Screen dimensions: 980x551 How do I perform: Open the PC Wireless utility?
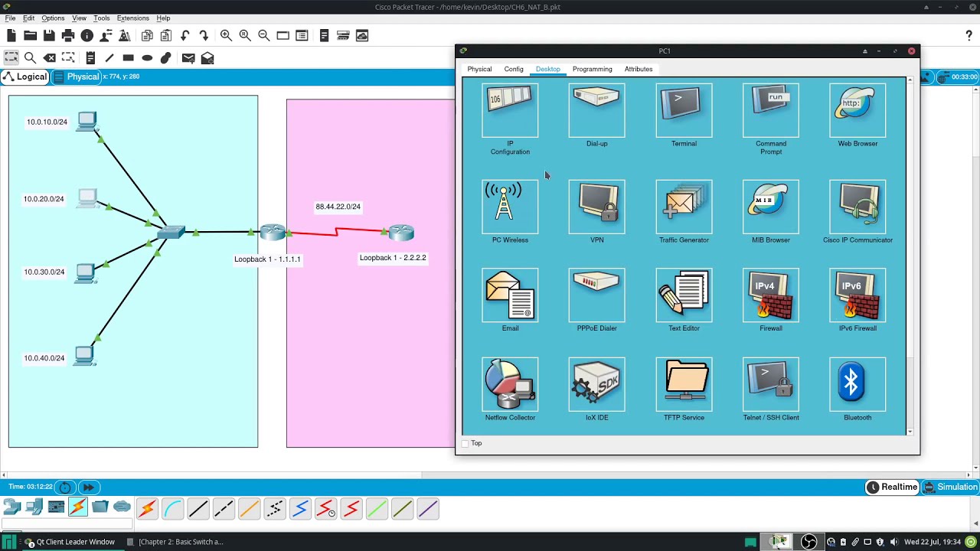[510, 207]
